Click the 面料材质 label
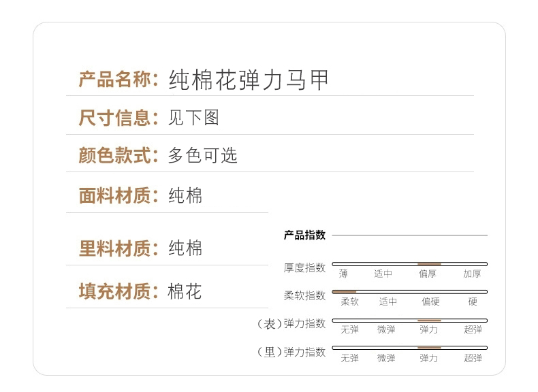The height and width of the screenshot is (392, 538). tap(114, 196)
